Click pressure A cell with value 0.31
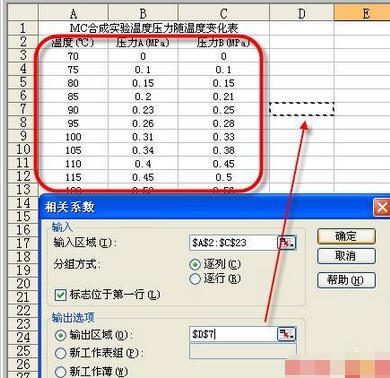390x378 pixels. pos(143,137)
